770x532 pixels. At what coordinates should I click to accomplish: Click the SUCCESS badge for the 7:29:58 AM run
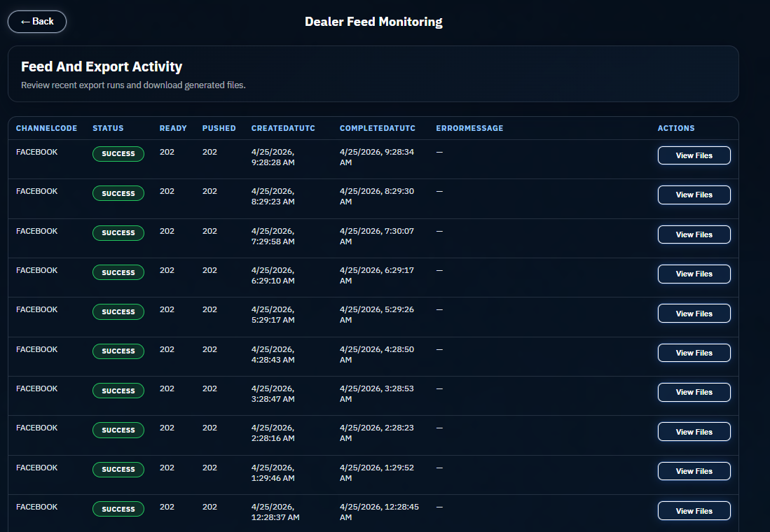(x=118, y=232)
